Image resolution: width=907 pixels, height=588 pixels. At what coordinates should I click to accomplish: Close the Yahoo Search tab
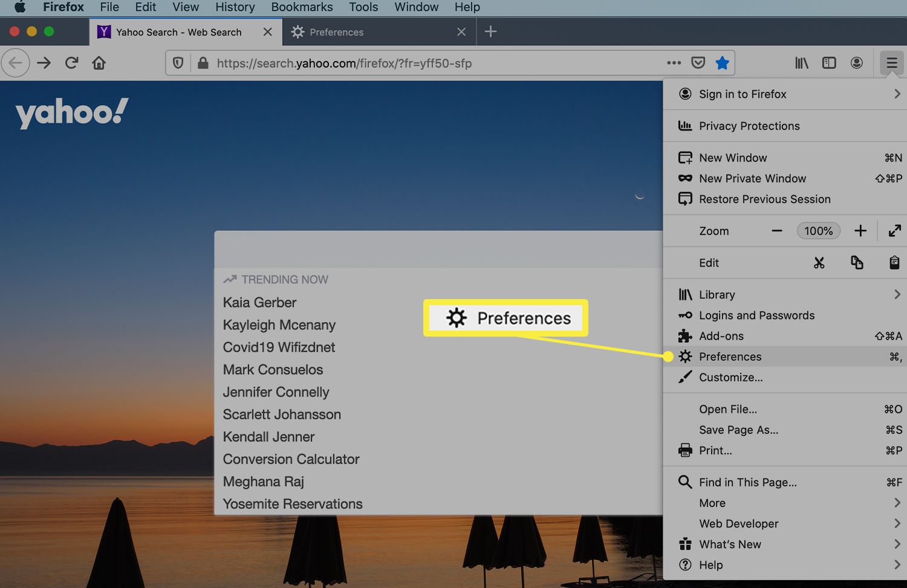tap(267, 32)
